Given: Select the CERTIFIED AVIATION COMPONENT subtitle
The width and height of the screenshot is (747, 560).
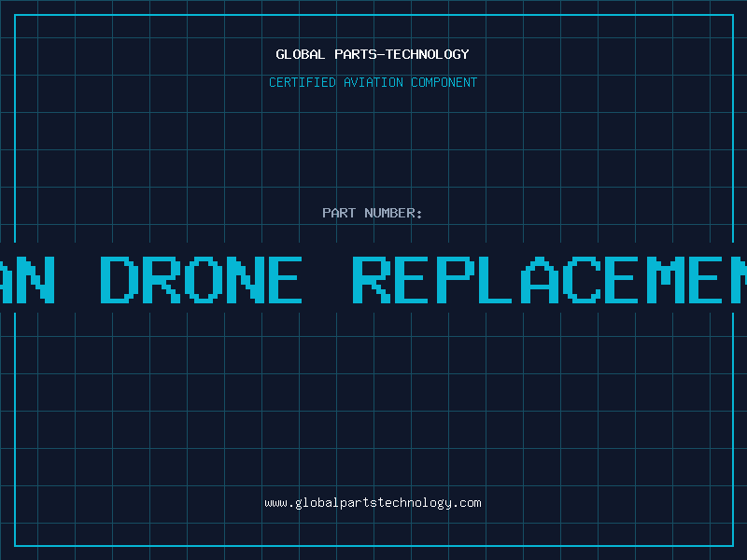Looking at the screenshot, I should pos(373,82).
